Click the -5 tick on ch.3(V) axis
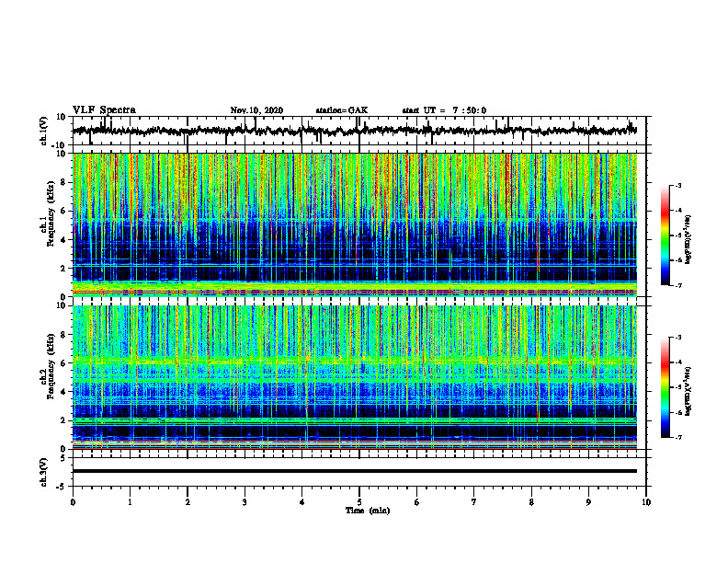The image size is (728, 563). [x=62, y=487]
